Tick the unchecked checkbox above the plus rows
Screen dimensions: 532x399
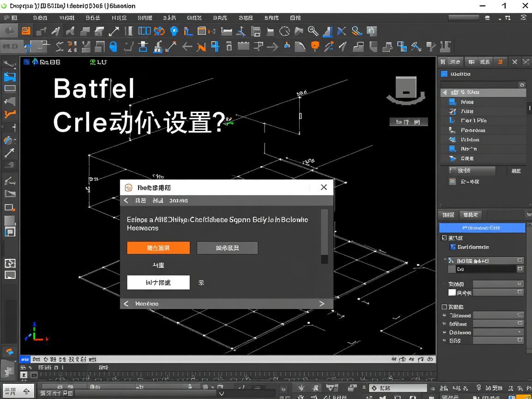(x=444, y=307)
